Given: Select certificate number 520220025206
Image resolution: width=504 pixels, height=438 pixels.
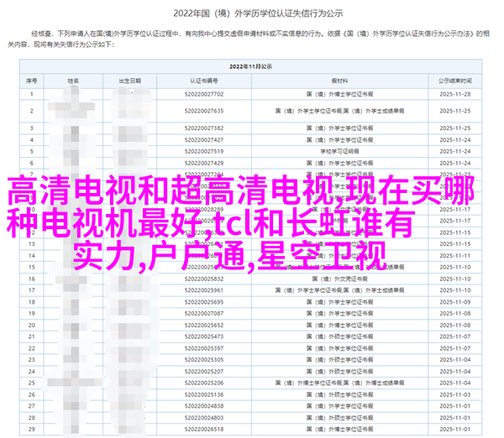Looking at the screenshot, I should click(x=204, y=383).
